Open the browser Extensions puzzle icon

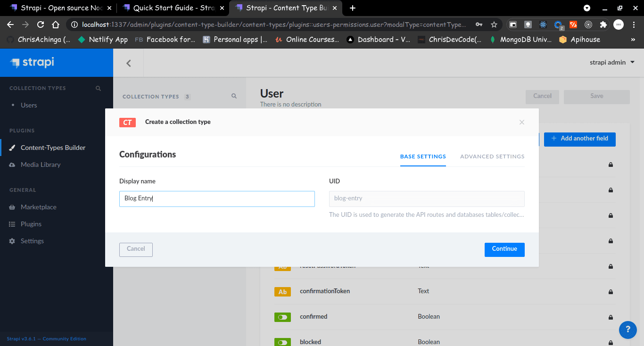(603, 25)
